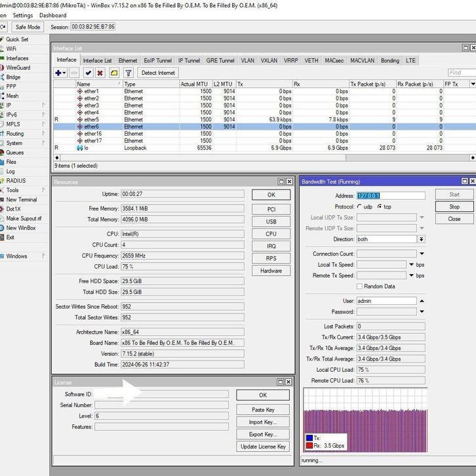Screen dimensions: 476x476
Task: Open New WinBox from the sidebar
Action: pos(20,228)
